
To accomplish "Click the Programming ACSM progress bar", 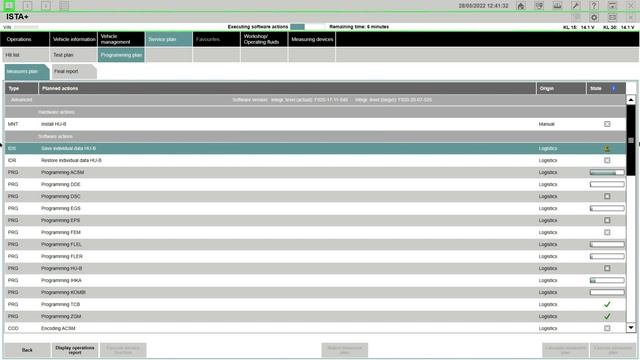I will [x=607, y=172].
